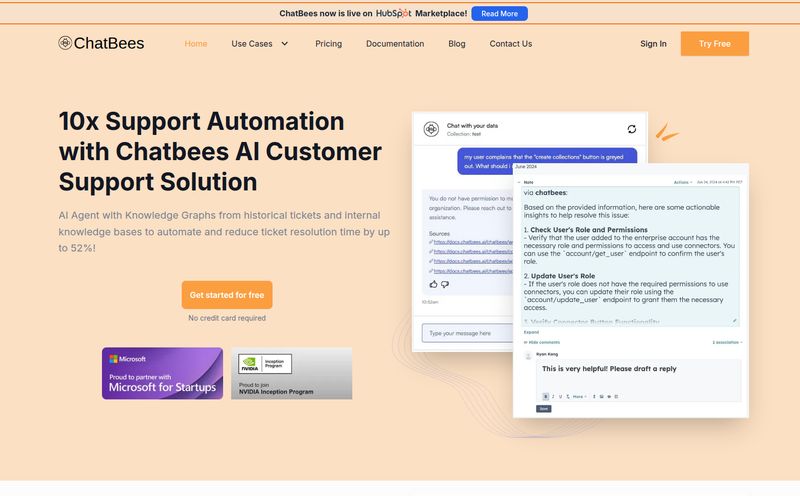Open the Use Cases menu
Viewport: 800px width, 496px height.
tap(252, 44)
